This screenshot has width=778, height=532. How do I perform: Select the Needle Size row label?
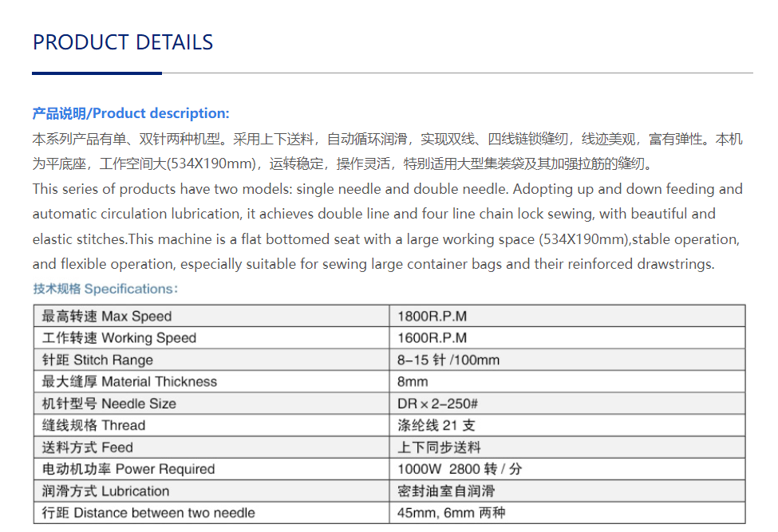109,404
